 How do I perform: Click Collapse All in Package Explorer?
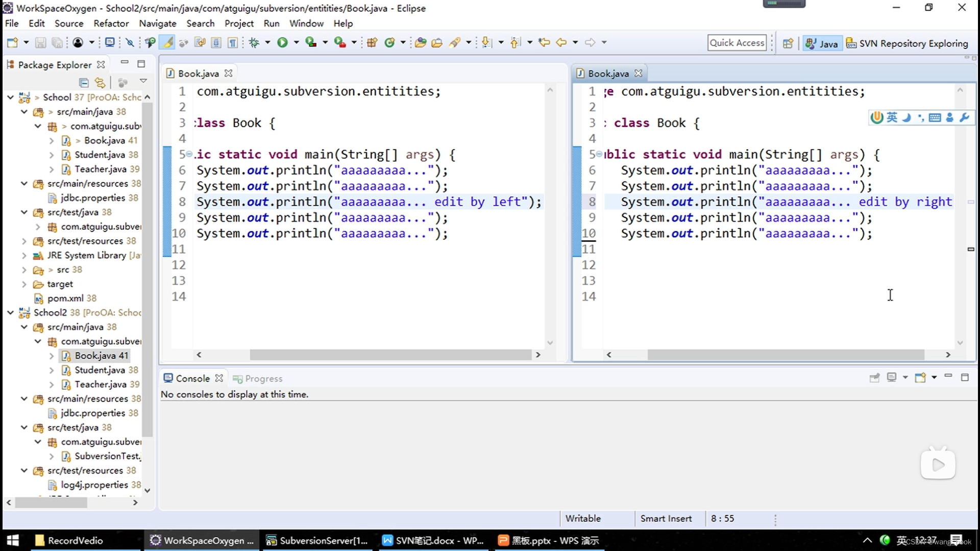coord(84,82)
